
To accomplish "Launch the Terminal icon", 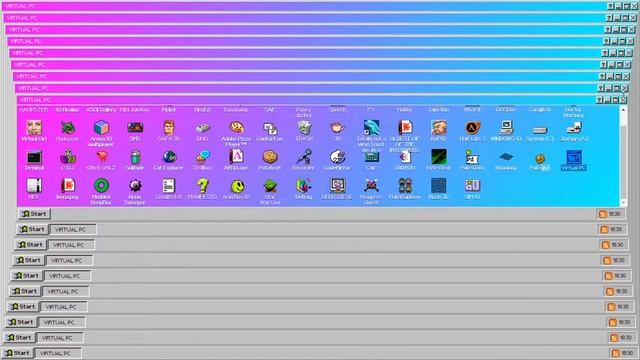I will pyautogui.click(x=34, y=158).
